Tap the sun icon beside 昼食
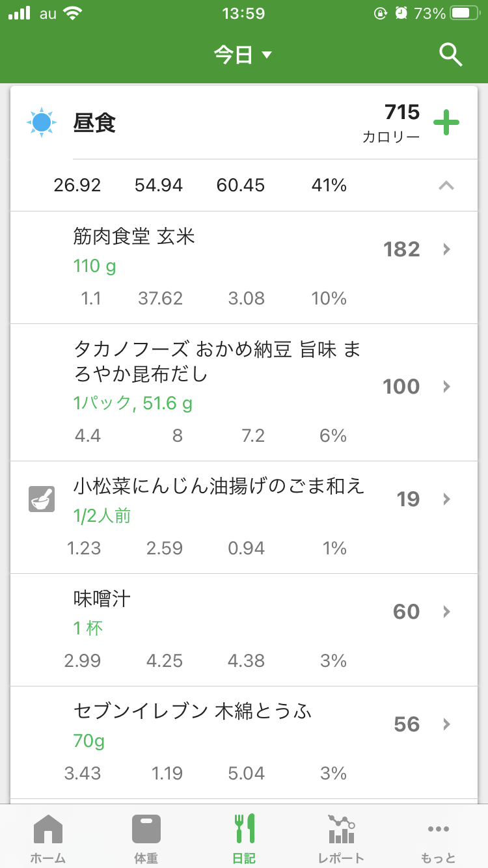The height and width of the screenshot is (868, 488). [42, 122]
